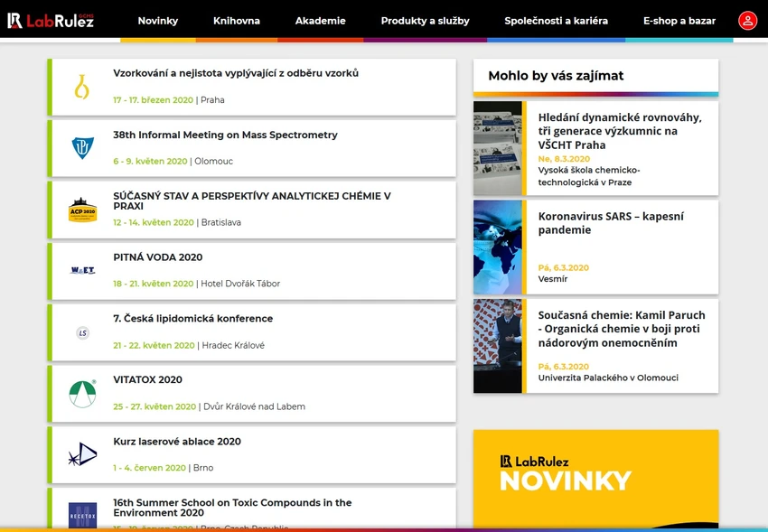The width and height of the screenshot is (768, 532).
Task: Click the Vzorkování event flask logo
Action: coord(82,87)
